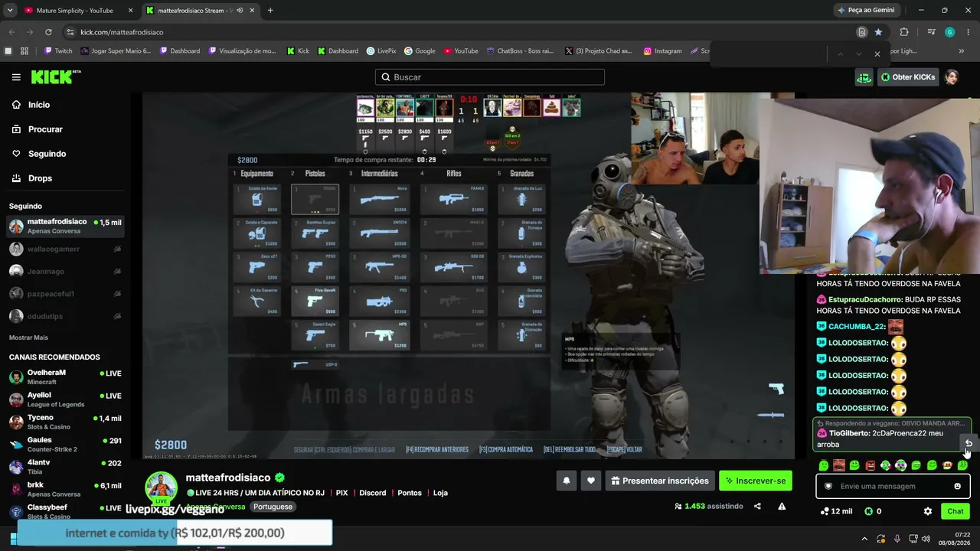This screenshot has height=551, width=980.
Task: Reply to TioGilberto's message with the reply arrow
Action: [969, 443]
